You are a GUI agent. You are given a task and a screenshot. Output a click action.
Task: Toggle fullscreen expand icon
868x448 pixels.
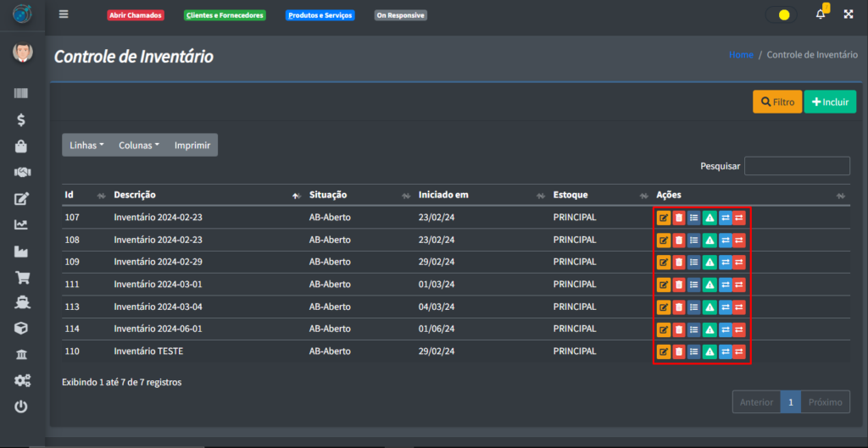(x=848, y=14)
